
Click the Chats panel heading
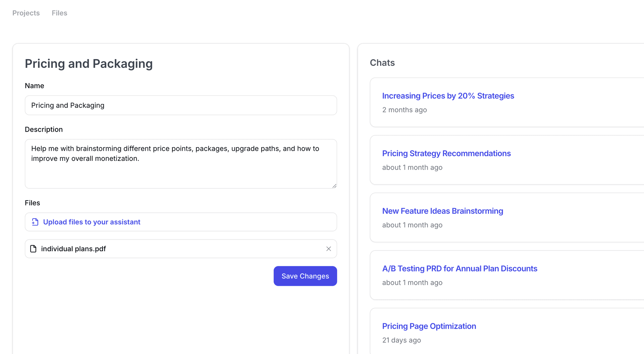click(382, 63)
